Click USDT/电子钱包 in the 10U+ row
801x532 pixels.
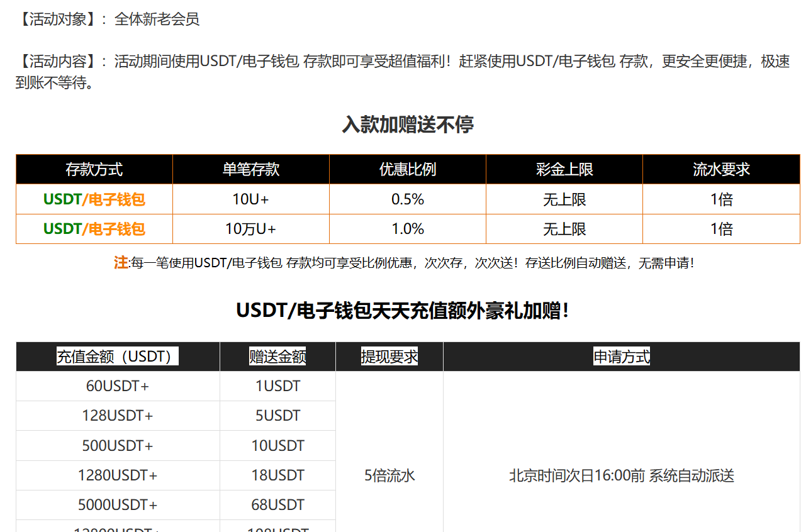(94, 199)
